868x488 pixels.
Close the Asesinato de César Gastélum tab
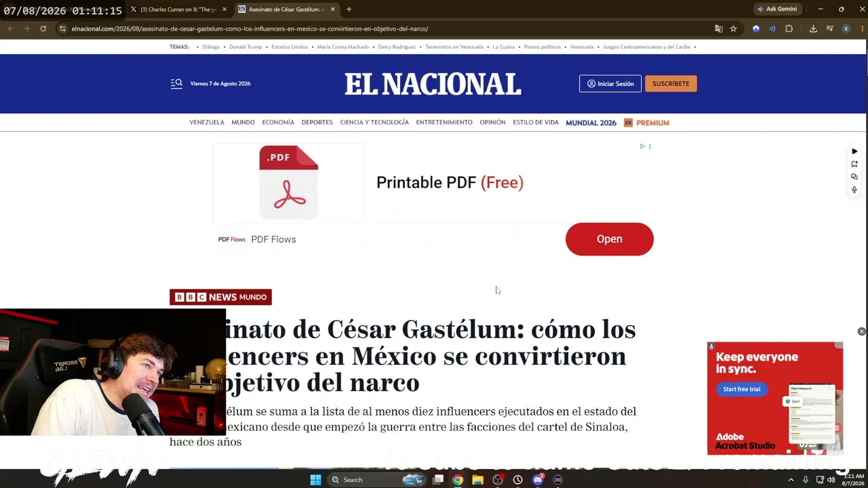[x=331, y=9]
